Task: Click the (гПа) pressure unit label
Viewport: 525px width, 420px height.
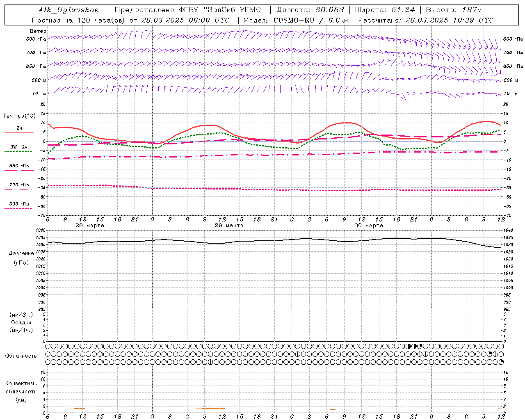Action: (21, 263)
